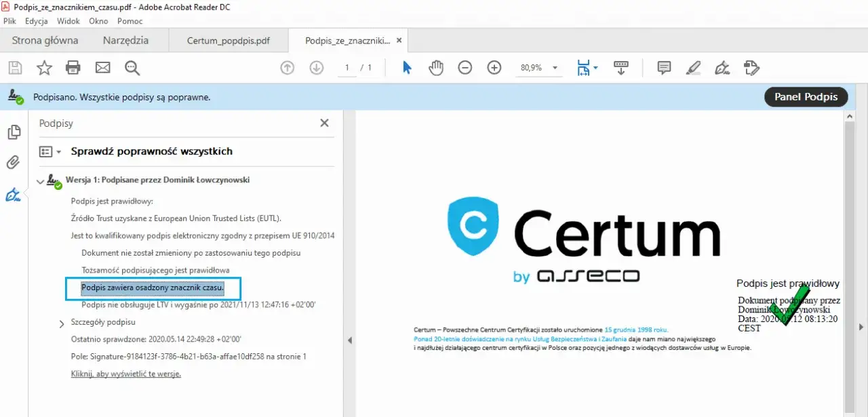Close the Podpis_ze_znaczniki tab
Viewport: 868px width, 417px height.
[x=399, y=41]
